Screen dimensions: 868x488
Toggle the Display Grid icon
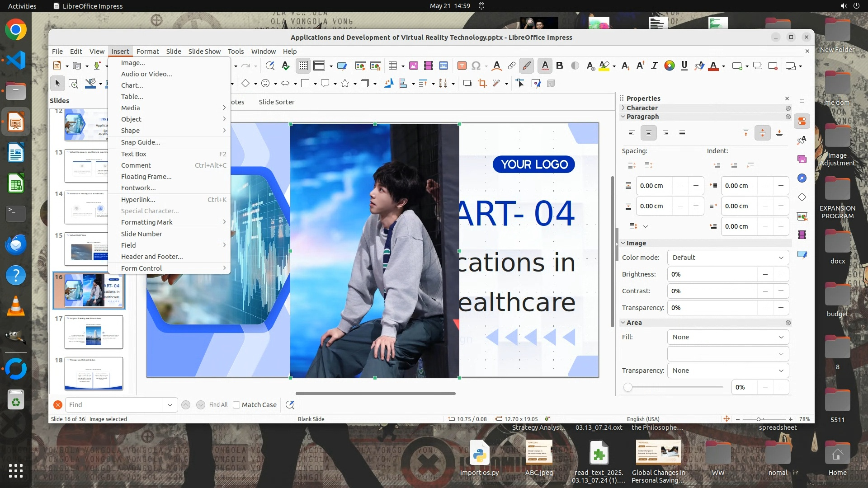303,66
